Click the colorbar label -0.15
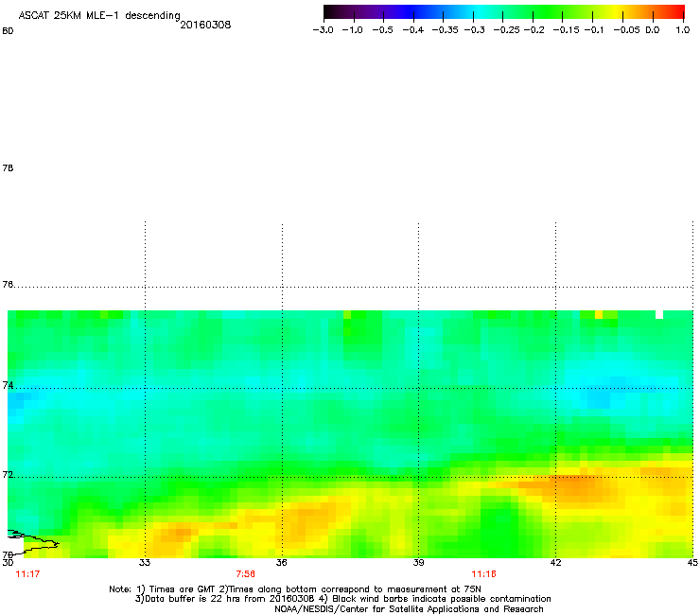Screen dimensions: 700x615 pyautogui.click(x=566, y=30)
